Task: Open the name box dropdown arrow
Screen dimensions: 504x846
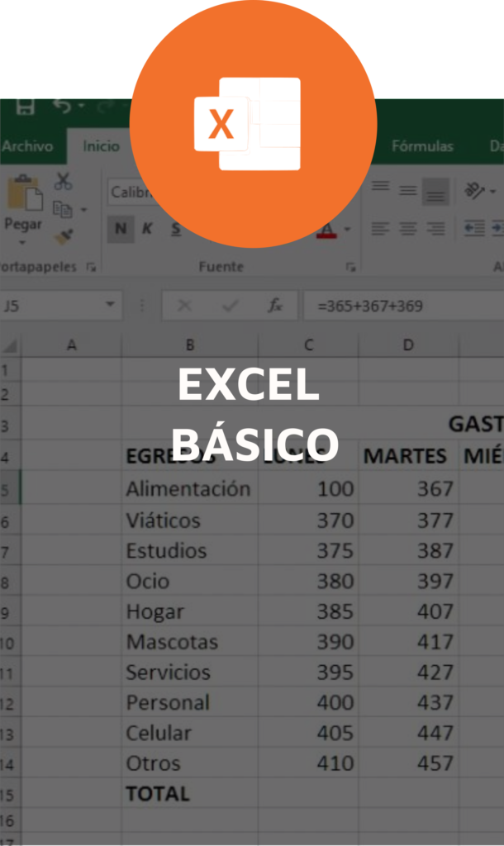Action: point(110,305)
